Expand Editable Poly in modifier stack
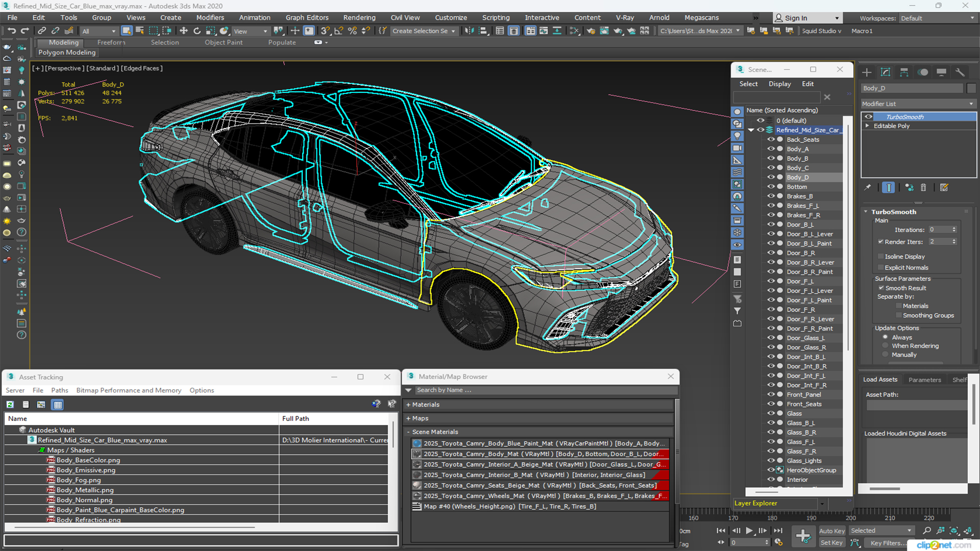The height and width of the screenshot is (551, 980). pyautogui.click(x=867, y=126)
